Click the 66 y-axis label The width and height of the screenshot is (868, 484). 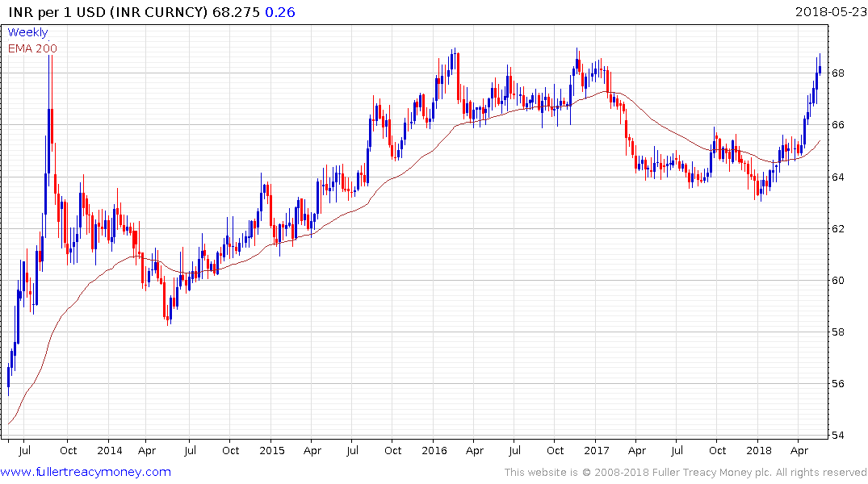coord(837,125)
